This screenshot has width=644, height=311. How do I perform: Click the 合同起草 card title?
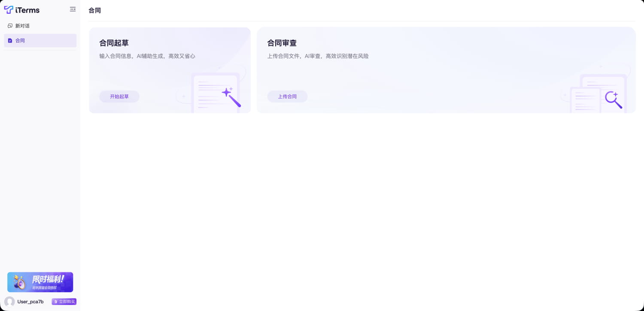pyautogui.click(x=114, y=43)
